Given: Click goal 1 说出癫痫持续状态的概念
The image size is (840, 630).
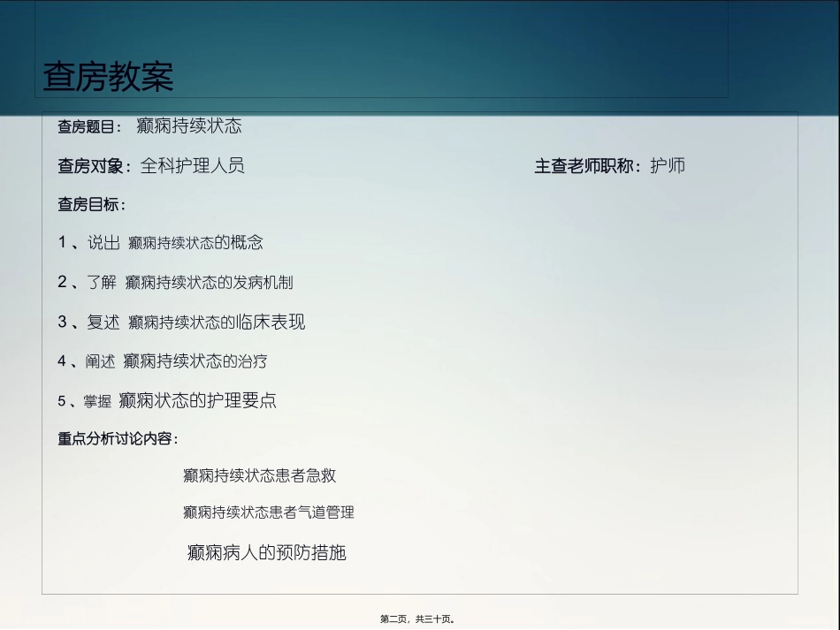Looking at the screenshot, I should pyautogui.click(x=161, y=242).
